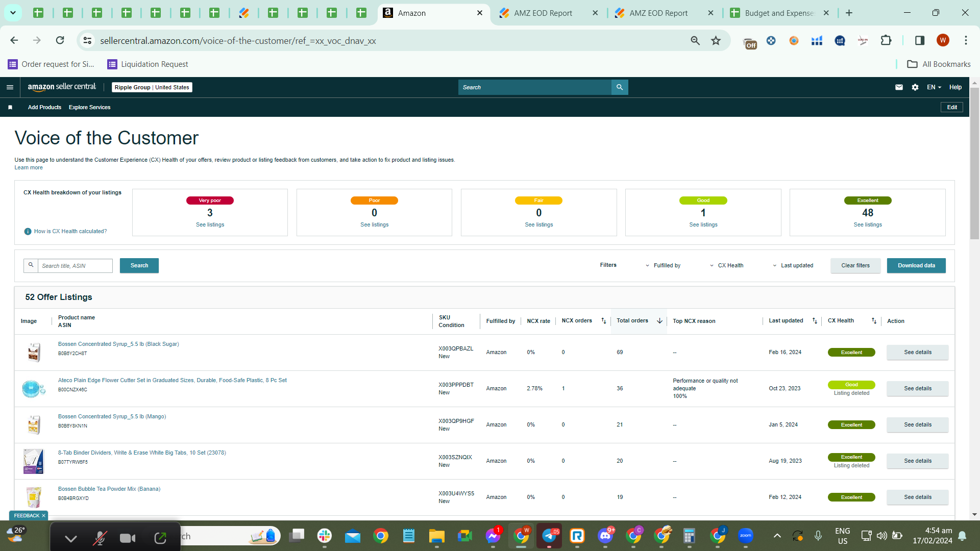This screenshot has width=980, height=551.
Task: See details for Black Sugar syrup
Action: coord(918,353)
